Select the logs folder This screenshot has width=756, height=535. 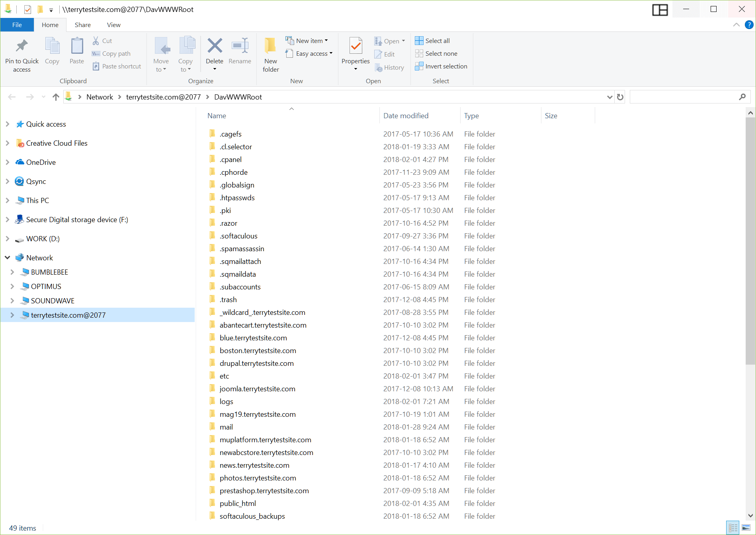(x=226, y=401)
